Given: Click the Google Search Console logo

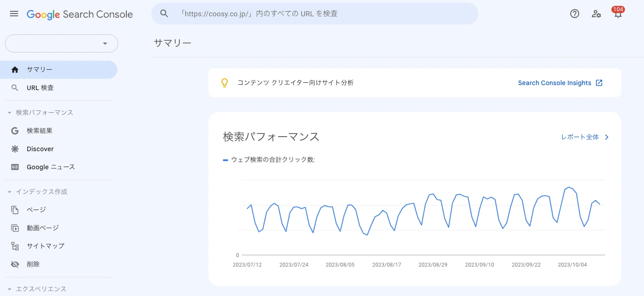Looking at the screenshot, I should tap(80, 14).
